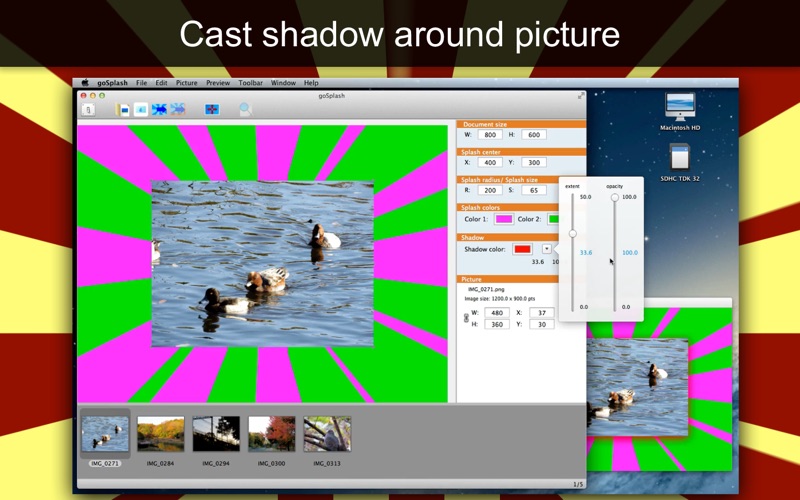
Task: Open the SDHC TDK 32 desktop icon
Action: (x=680, y=163)
